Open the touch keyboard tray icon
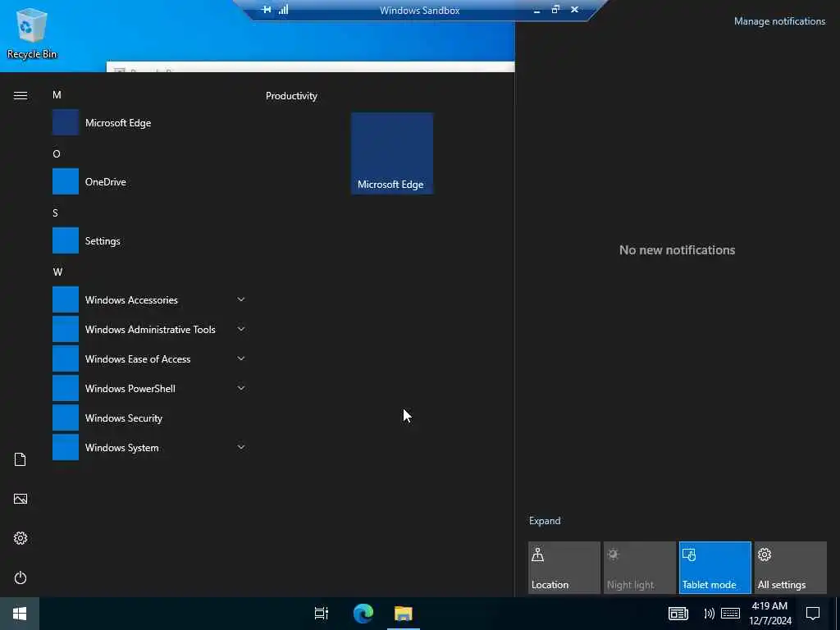The width and height of the screenshot is (840, 630). [730, 614]
